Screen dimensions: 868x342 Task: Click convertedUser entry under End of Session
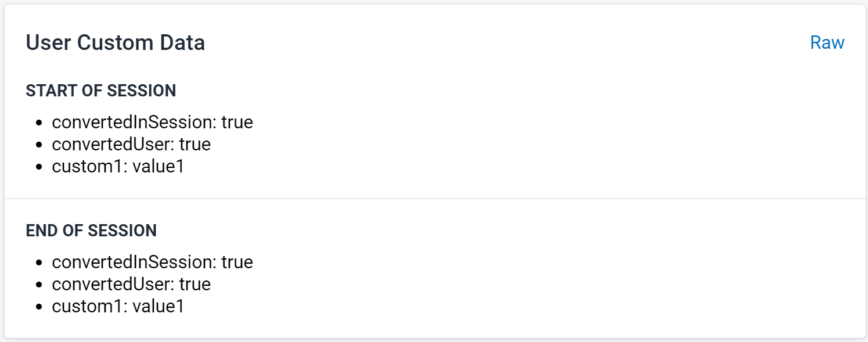pos(131,285)
